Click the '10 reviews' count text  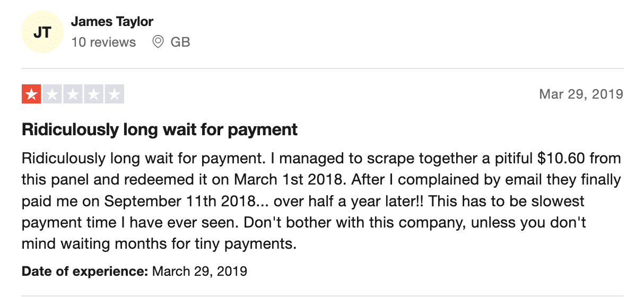(103, 42)
